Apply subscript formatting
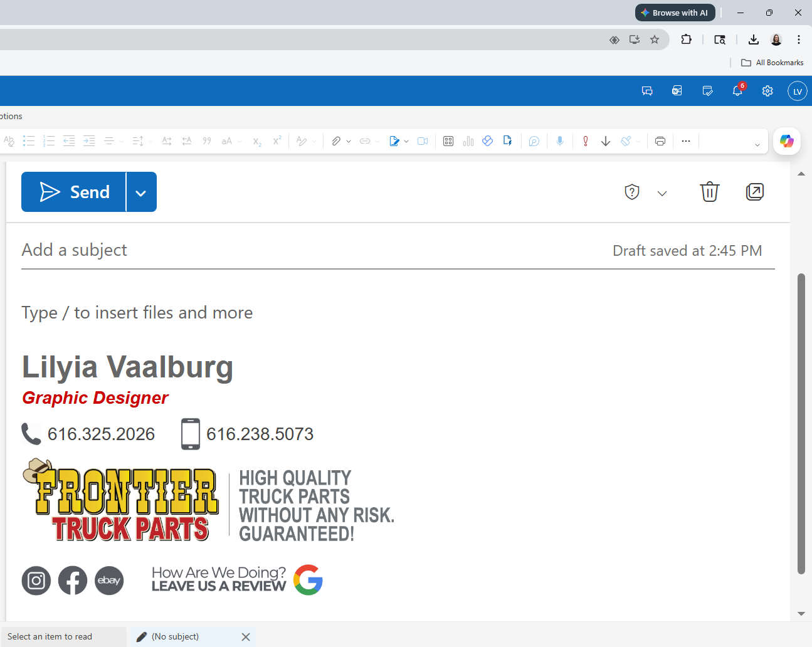812x647 pixels. click(x=257, y=142)
